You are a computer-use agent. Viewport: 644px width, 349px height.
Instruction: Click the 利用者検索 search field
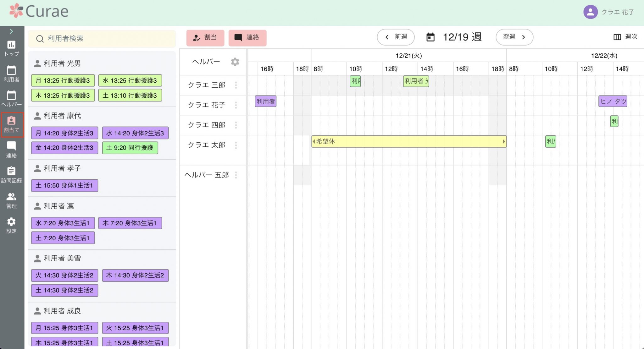pyautogui.click(x=102, y=39)
